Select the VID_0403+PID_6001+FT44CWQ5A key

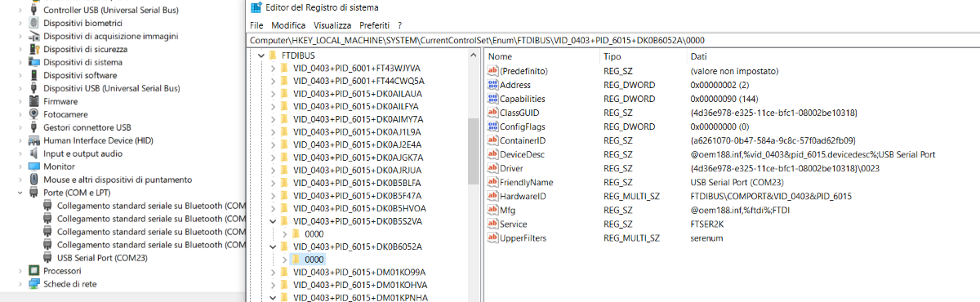click(359, 81)
